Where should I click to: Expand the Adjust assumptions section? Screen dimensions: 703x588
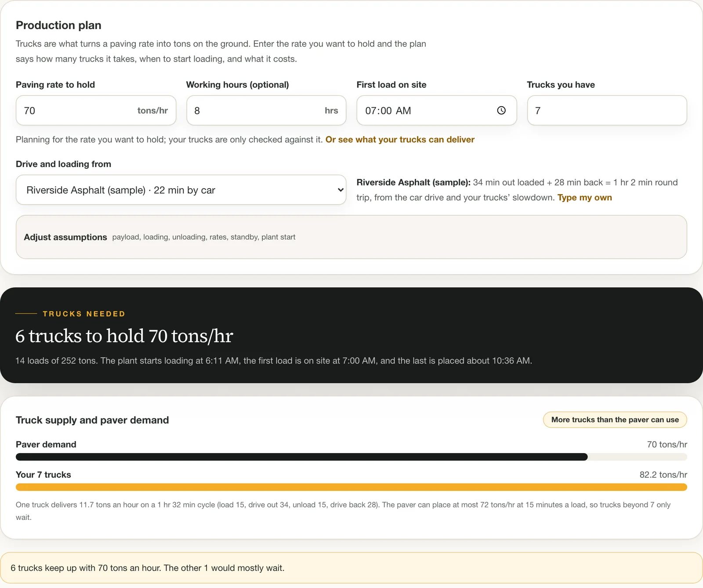351,237
